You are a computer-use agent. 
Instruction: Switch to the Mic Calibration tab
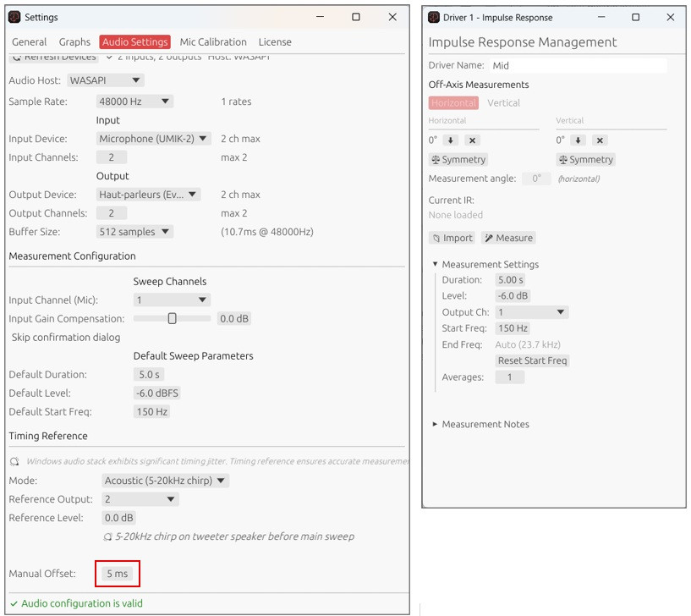click(213, 41)
